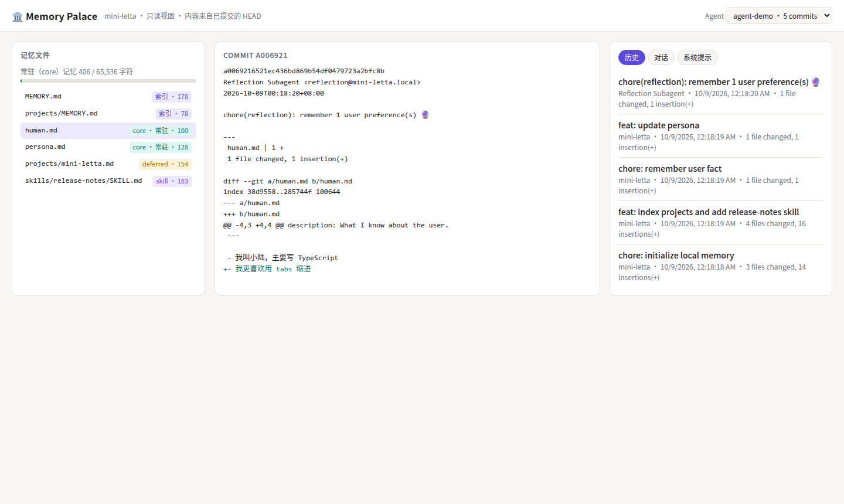Click the 常驻 core 记忆 406 / 65,536 label
This screenshot has height=504, width=844.
(77, 71)
